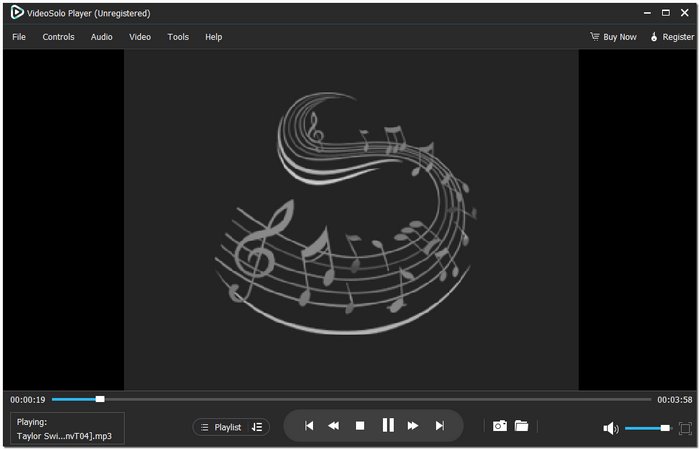Screen dimensions: 700x450
Task: Close the VideoSolo Player window
Action: (x=684, y=13)
